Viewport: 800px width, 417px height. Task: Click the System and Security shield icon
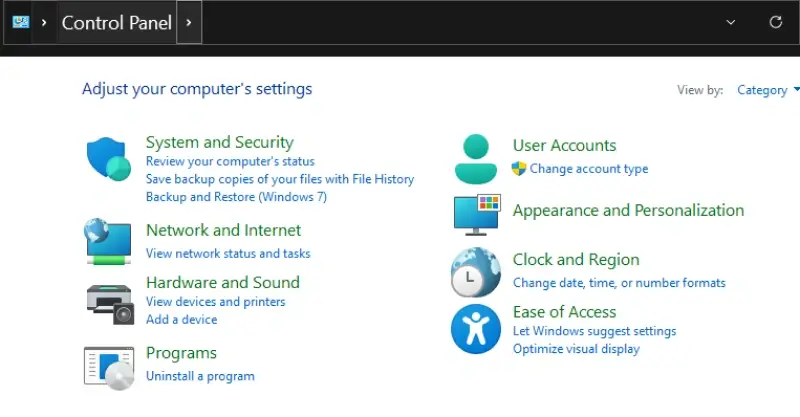(109, 159)
